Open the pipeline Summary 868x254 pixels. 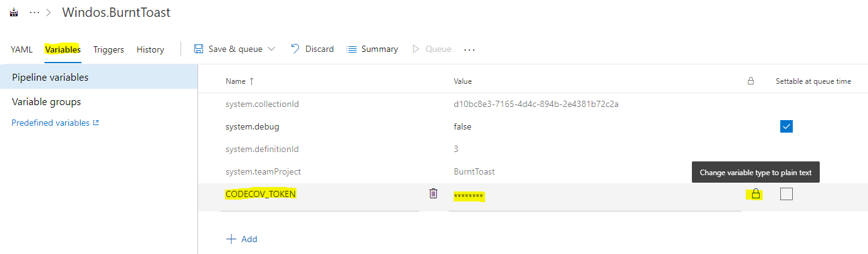(x=372, y=49)
